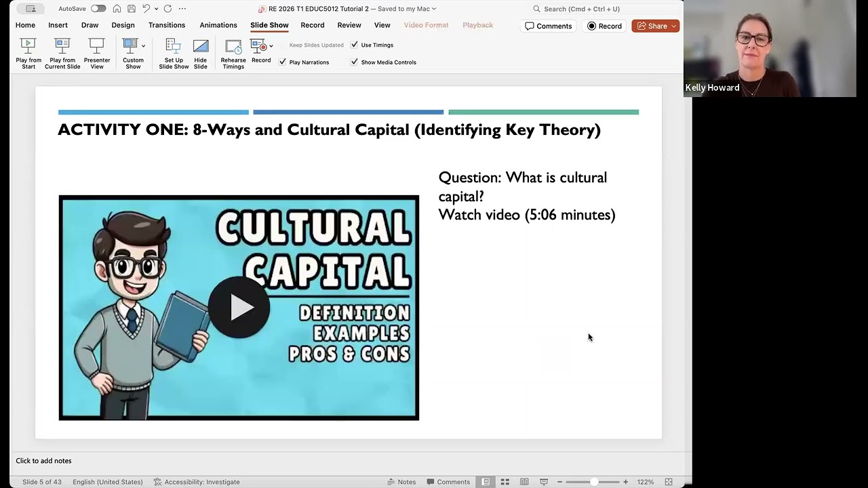The image size is (868, 488).
Task: Uncheck Show Media Controls checkbox
Action: (x=354, y=62)
